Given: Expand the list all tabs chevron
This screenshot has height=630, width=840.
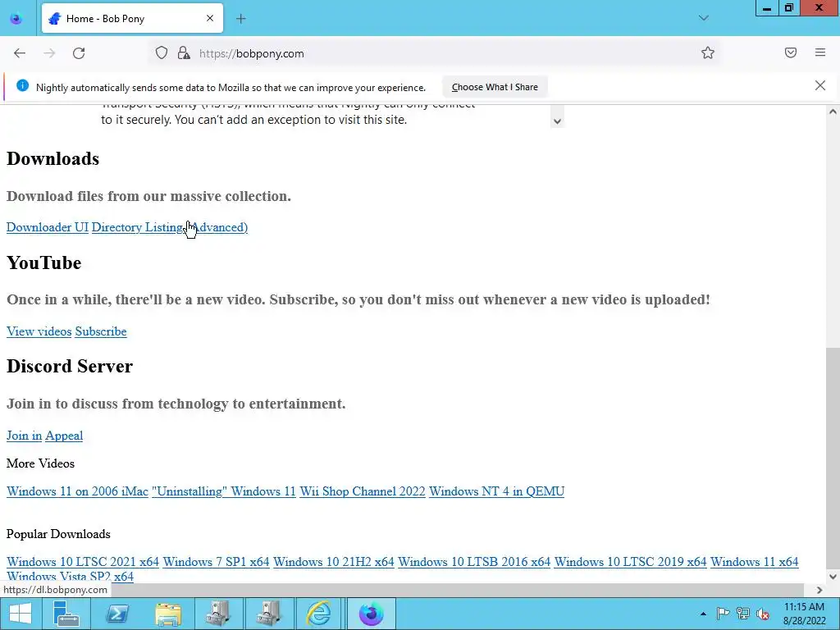Looking at the screenshot, I should point(704,18).
